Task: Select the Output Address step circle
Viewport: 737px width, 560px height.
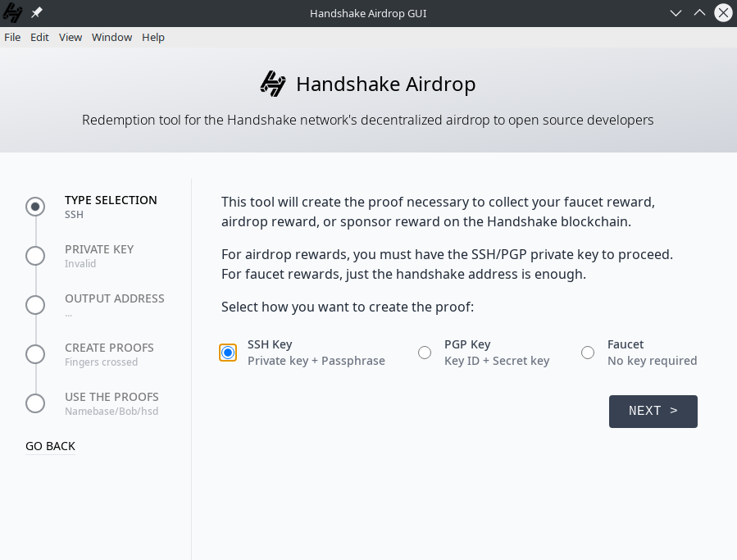Action: 35,305
